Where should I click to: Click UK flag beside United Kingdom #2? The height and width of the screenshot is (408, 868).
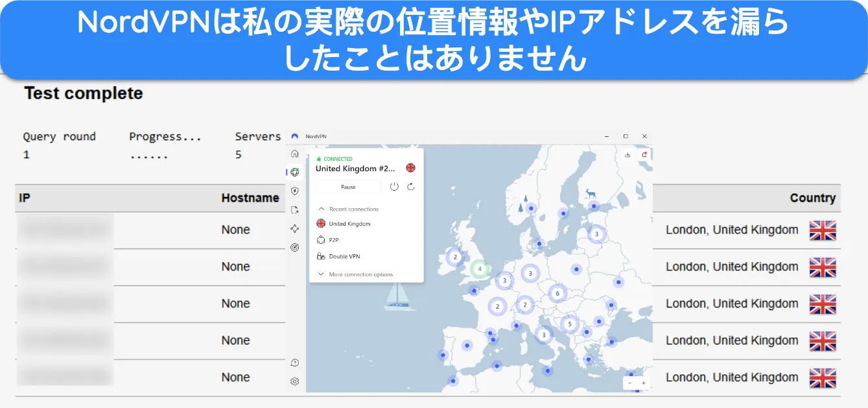click(410, 168)
